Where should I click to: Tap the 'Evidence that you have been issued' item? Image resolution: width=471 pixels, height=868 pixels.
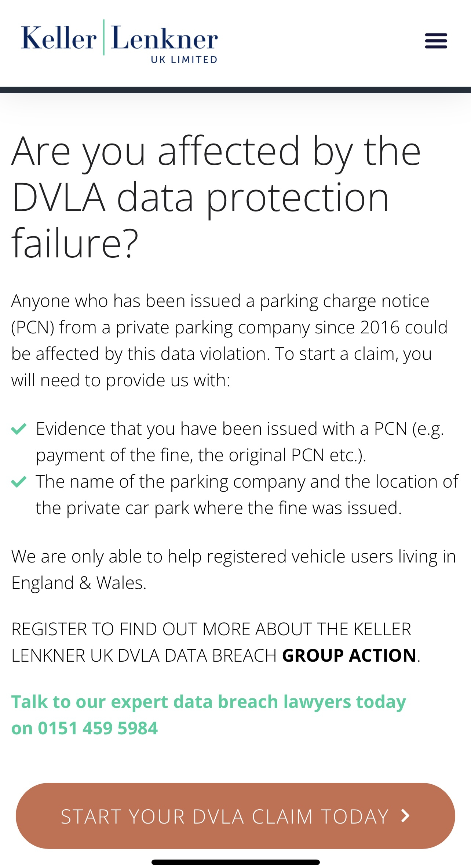click(240, 442)
